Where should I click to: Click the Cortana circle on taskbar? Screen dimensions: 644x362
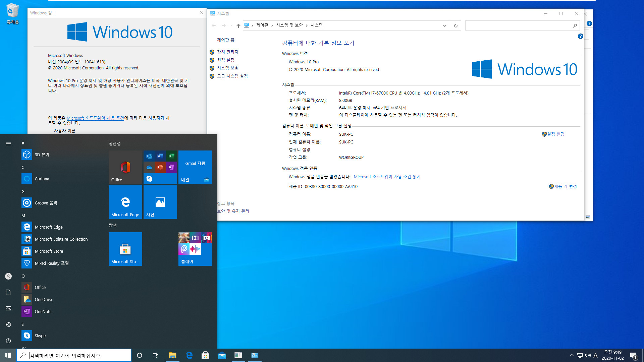140,355
